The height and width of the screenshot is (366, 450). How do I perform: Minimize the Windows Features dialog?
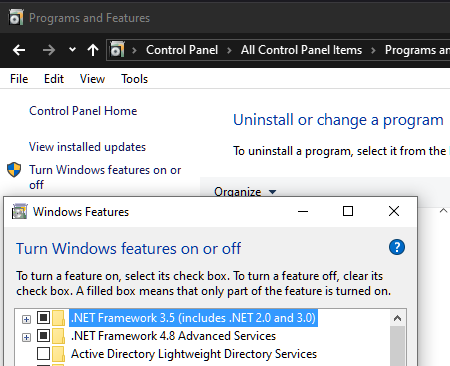(303, 211)
